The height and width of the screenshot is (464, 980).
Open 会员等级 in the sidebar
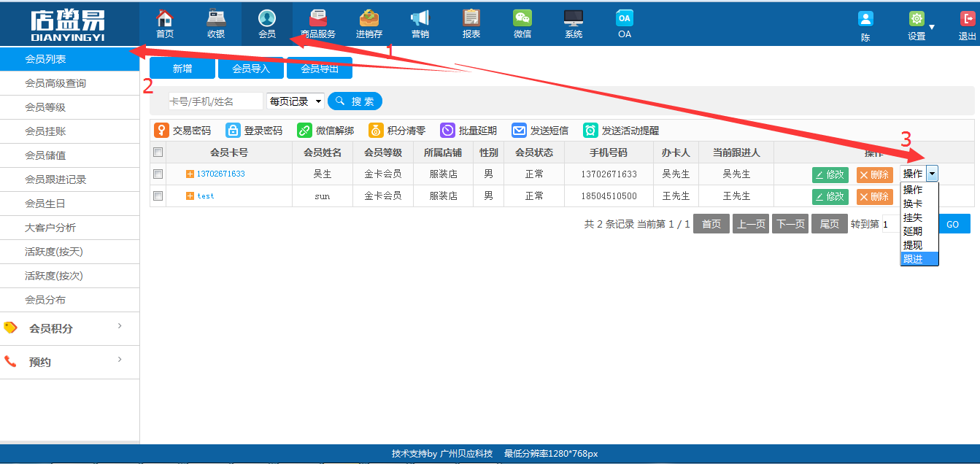(x=69, y=107)
